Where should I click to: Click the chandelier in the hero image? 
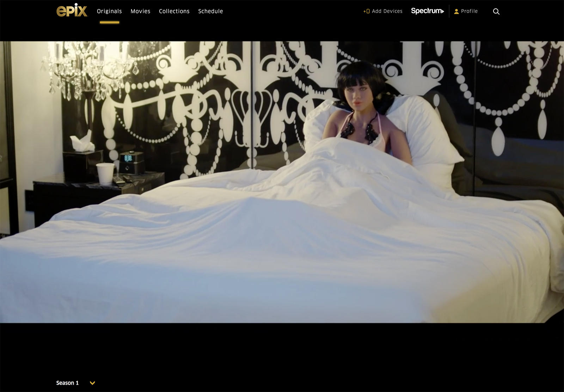[x=88, y=71]
